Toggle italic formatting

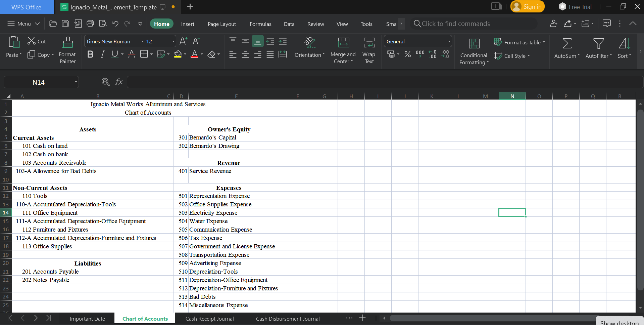point(103,54)
